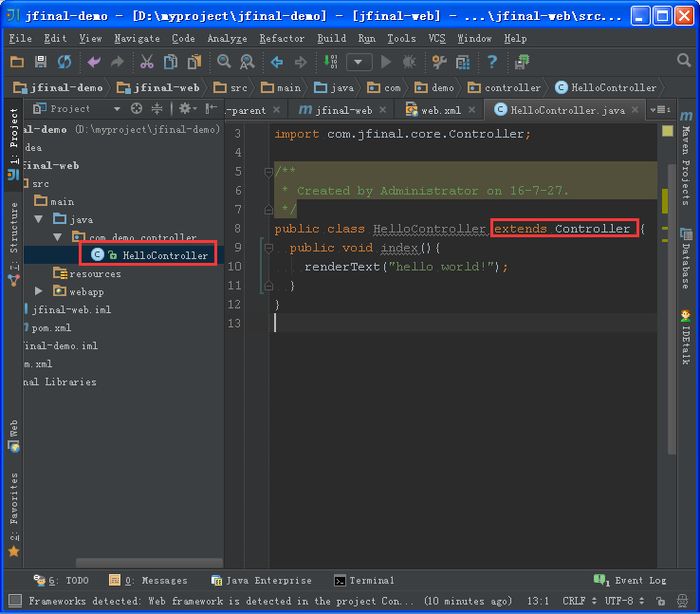700x614 pixels.
Task: Click the Synchronize refresh icon in toolbar
Action: click(64, 62)
